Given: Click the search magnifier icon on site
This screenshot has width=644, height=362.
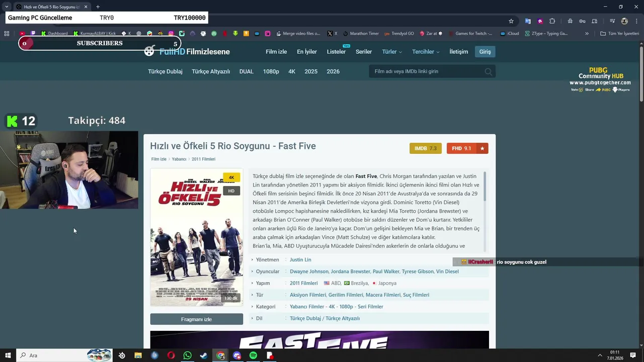Looking at the screenshot, I should [488, 71].
